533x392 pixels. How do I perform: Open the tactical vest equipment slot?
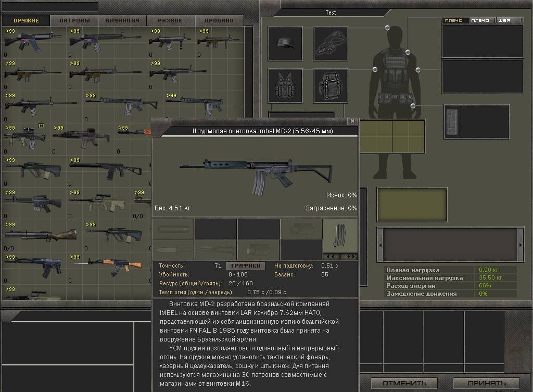coord(285,86)
